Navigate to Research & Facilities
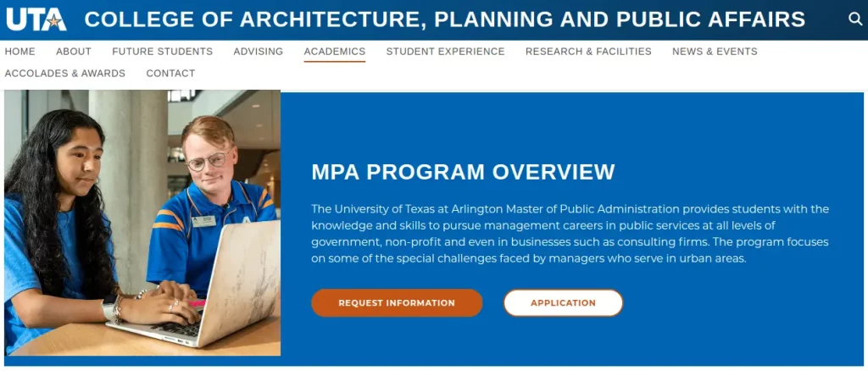The width and height of the screenshot is (868, 371). [x=588, y=52]
